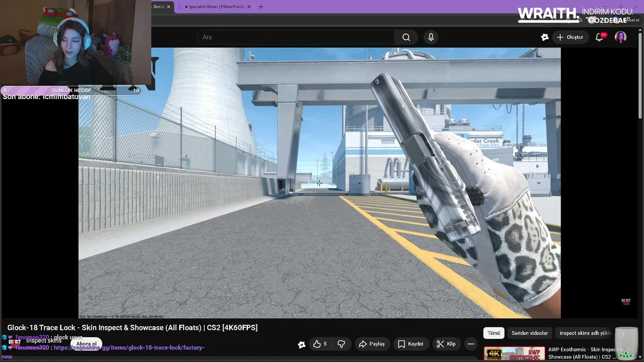
Task: Open the trace-lock factory-new link in chat
Action: point(129,347)
